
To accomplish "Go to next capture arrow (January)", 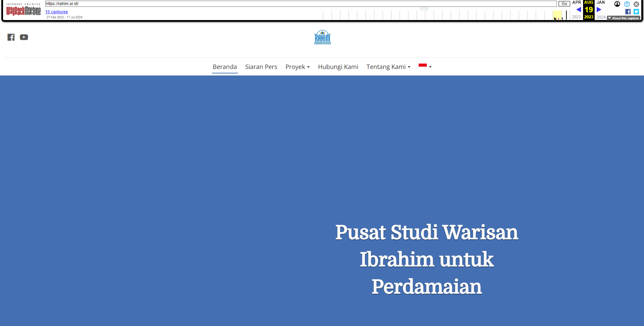I will point(599,10).
